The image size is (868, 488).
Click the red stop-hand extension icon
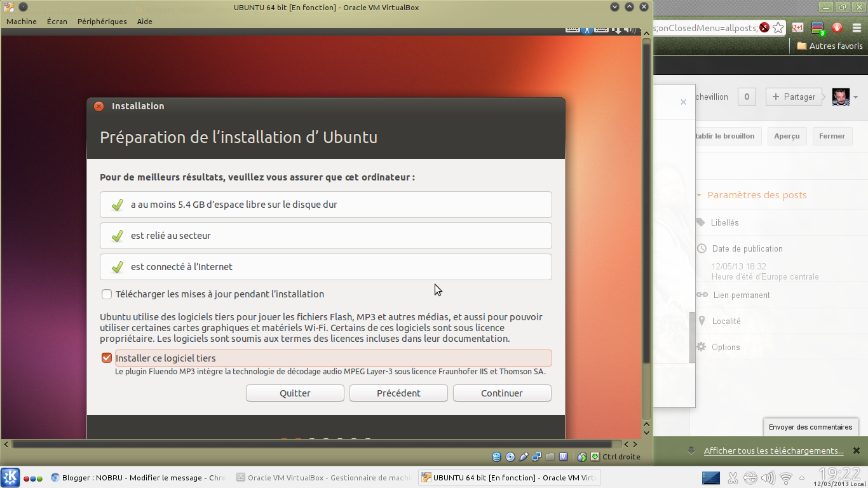pyautogui.click(x=838, y=28)
